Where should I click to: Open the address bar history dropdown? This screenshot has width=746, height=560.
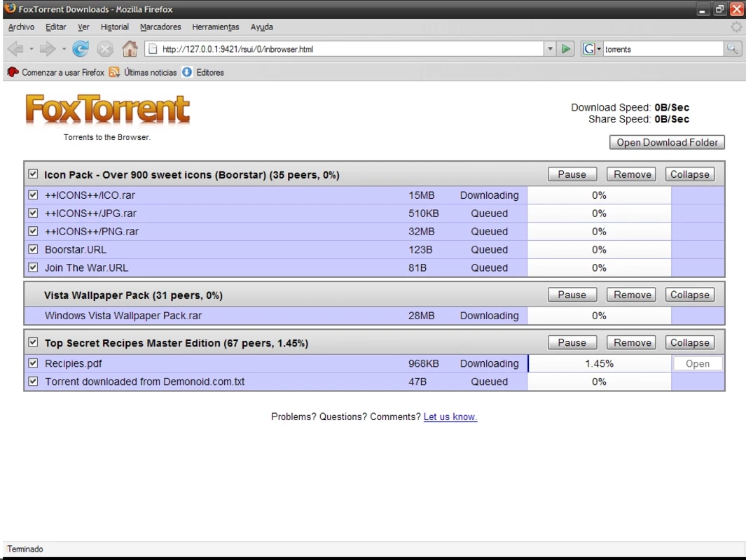pyautogui.click(x=550, y=48)
